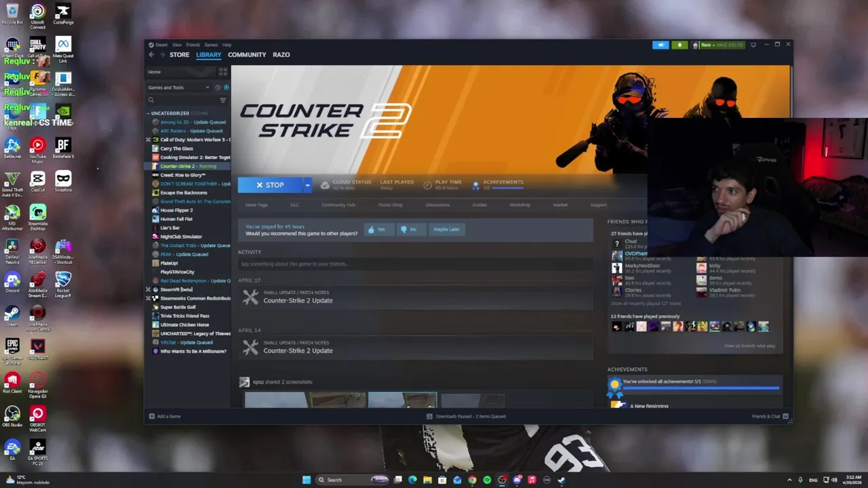Open the Steam menu in the menu bar
This screenshot has width=868, height=488.
161,45
